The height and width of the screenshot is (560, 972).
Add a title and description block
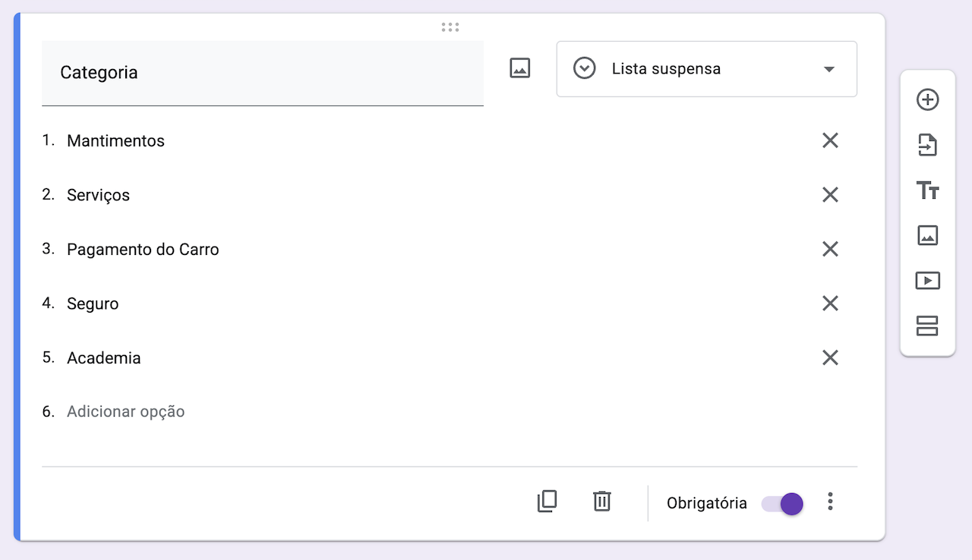click(927, 190)
